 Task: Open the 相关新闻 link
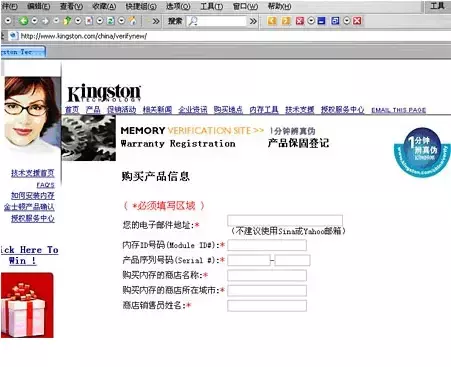(157, 110)
